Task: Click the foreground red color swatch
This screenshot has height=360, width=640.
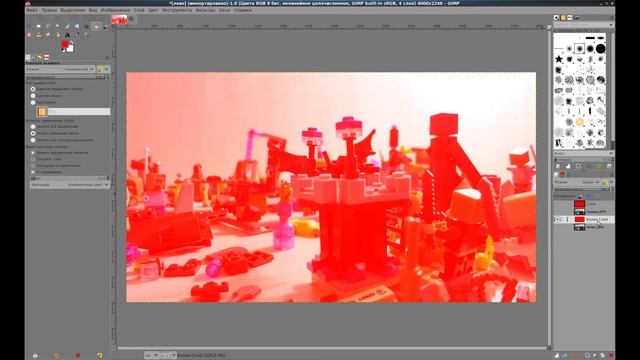Action: (64, 43)
